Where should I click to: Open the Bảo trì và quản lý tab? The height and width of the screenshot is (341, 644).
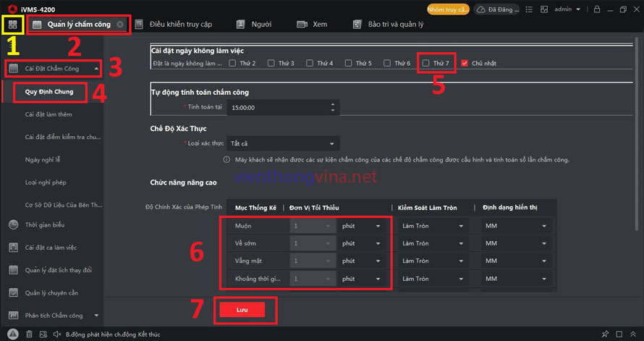click(395, 25)
